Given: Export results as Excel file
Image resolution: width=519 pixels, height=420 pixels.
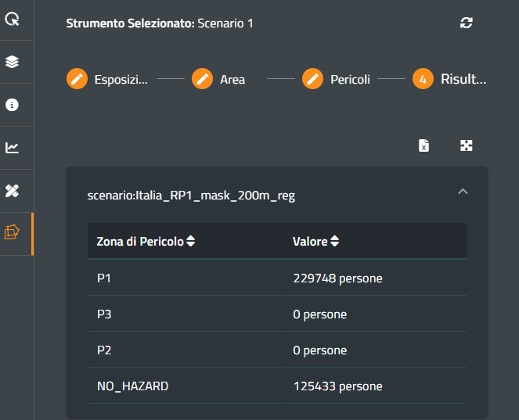Looking at the screenshot, I should (423, 145).
